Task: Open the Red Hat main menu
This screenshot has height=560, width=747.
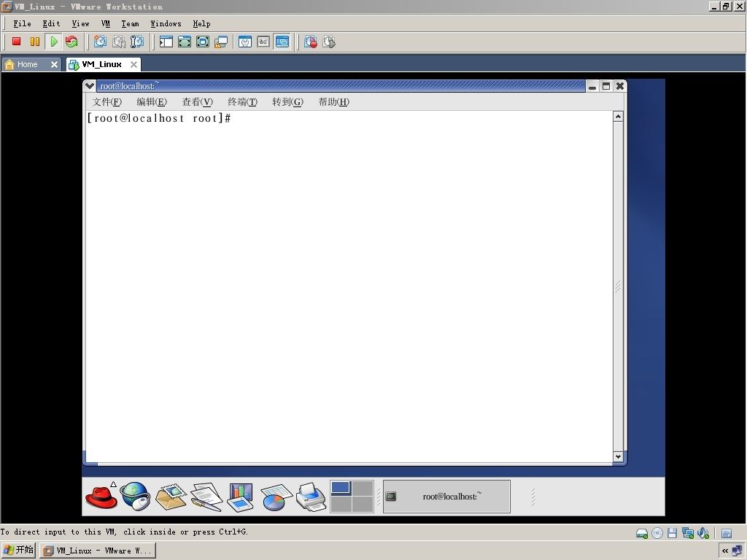Action: pos(101,496)
